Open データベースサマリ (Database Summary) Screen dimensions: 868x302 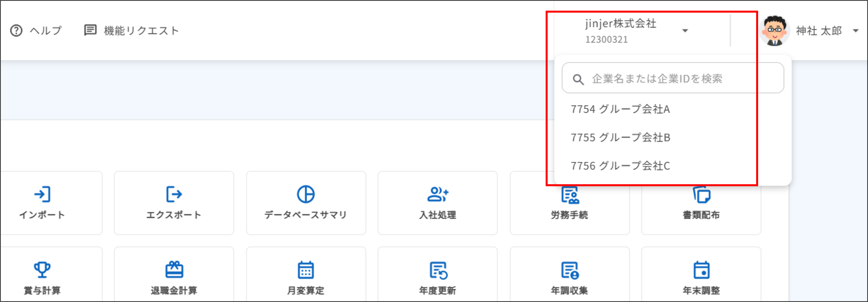click(x=306, y=202)
